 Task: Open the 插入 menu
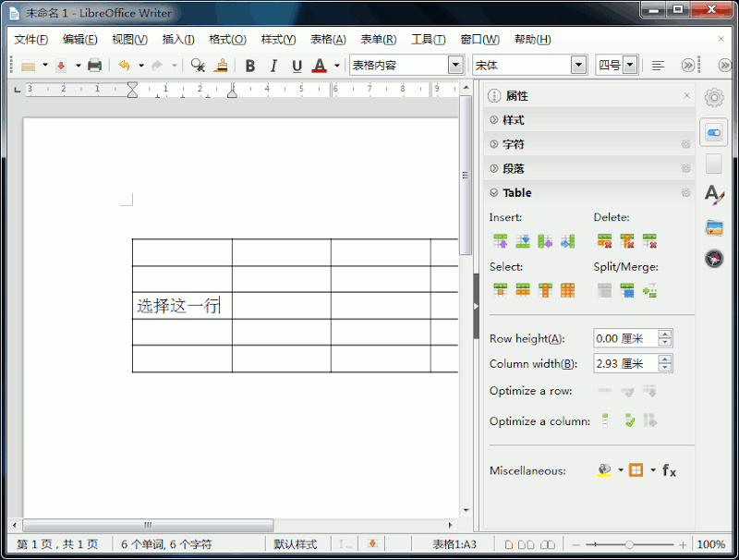point(177,40)
